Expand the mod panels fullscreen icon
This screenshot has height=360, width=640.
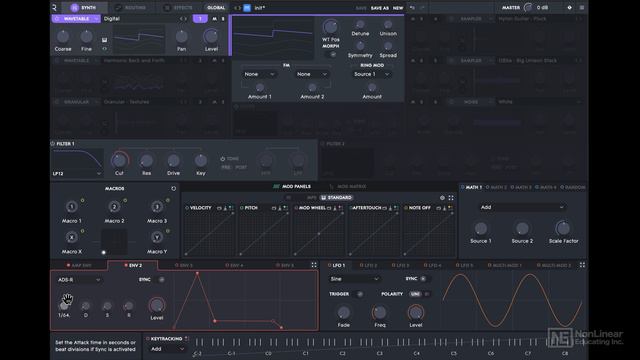[x=451, y=198]
